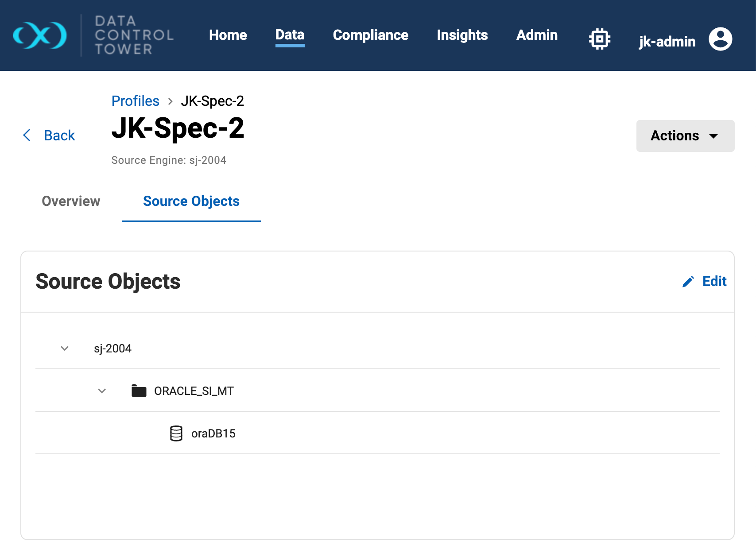This screenshot has width=756, height=557.
Task: Open the Actions dropdown menu
Action: (685, 136)
